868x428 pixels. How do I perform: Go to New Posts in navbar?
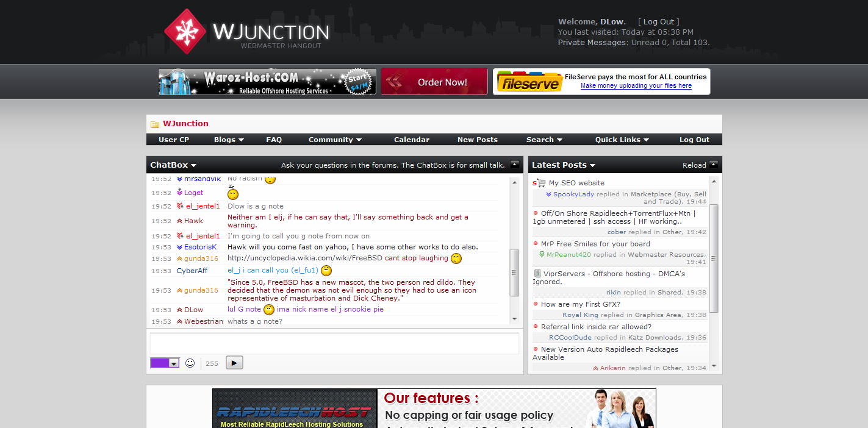click(x=477, y=140)
